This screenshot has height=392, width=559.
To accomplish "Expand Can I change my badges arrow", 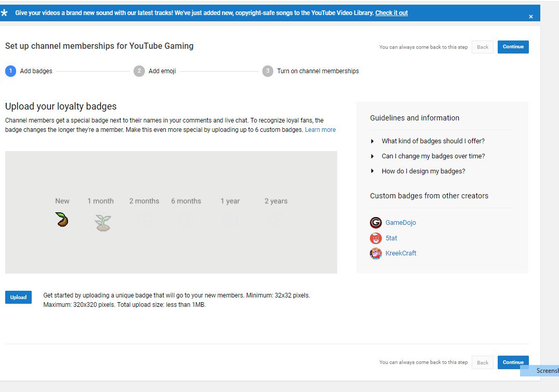I will pos(372,156).
